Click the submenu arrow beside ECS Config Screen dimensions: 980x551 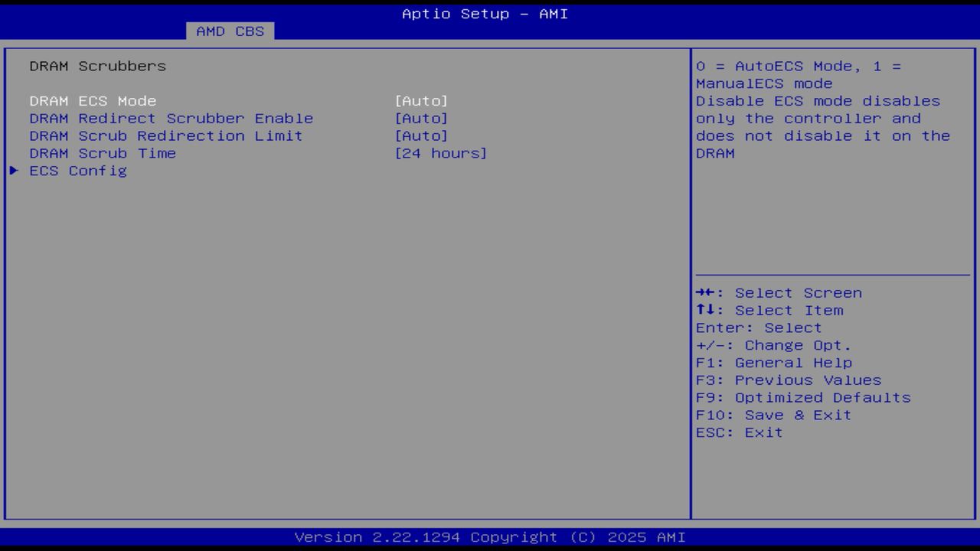(x=13, y=171)
